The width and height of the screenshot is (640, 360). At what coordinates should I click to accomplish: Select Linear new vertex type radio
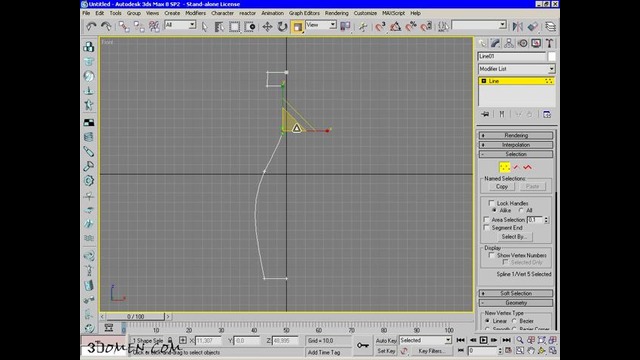click(x=487, y=321)
